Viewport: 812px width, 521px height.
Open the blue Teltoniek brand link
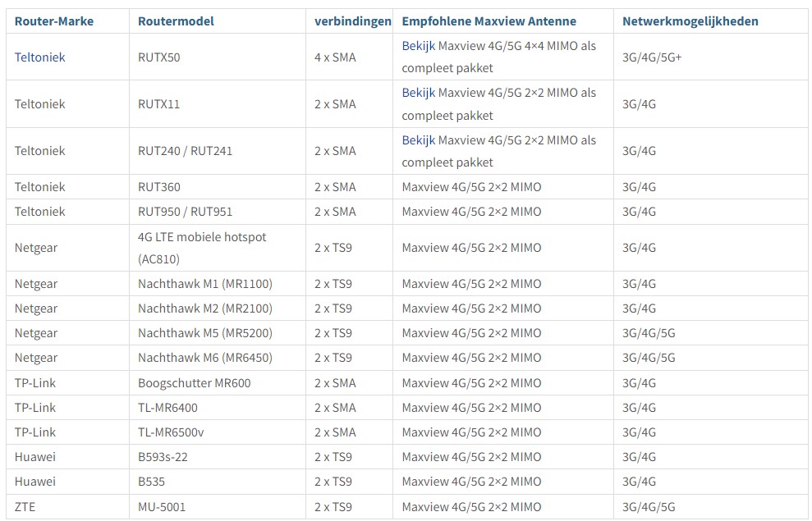pos(39,57)
